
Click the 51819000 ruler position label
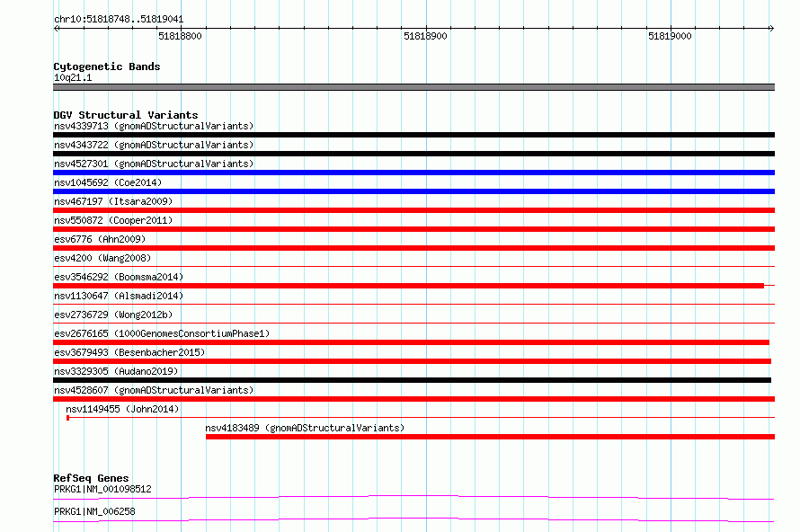click(x=670, y=36)
